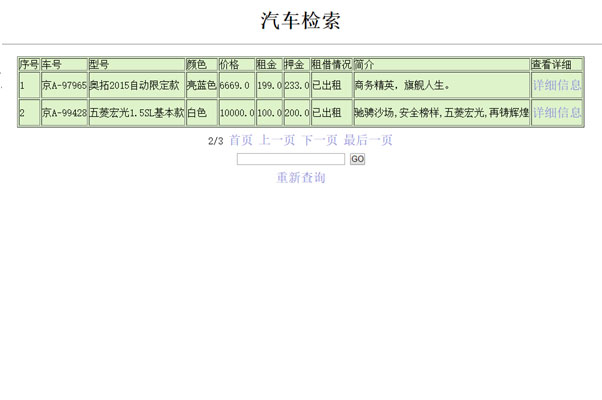Select the 京A-97965 plate number cell
Image resolution: width=602 pixels, height=400 pixels.
click(x=64, y=85)
